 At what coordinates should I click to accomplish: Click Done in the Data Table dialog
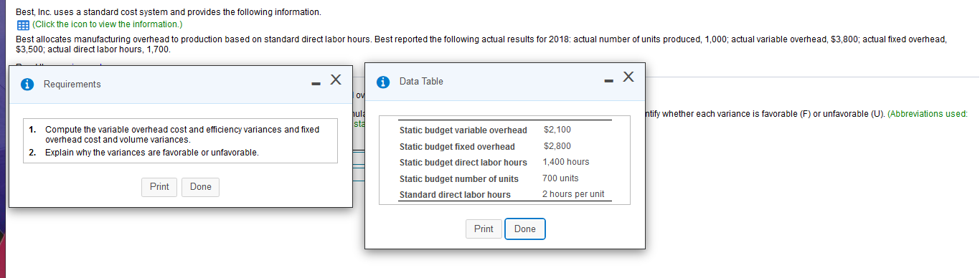coord(525,229)
